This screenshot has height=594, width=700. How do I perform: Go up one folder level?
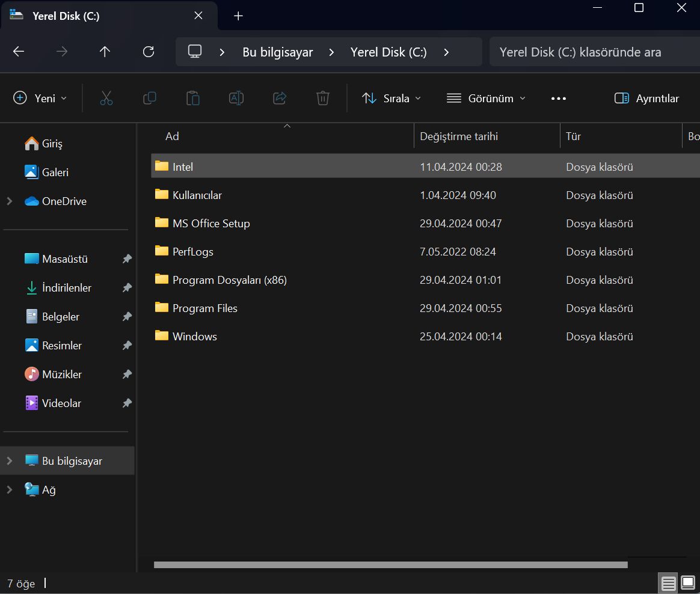tap(105, 52)
